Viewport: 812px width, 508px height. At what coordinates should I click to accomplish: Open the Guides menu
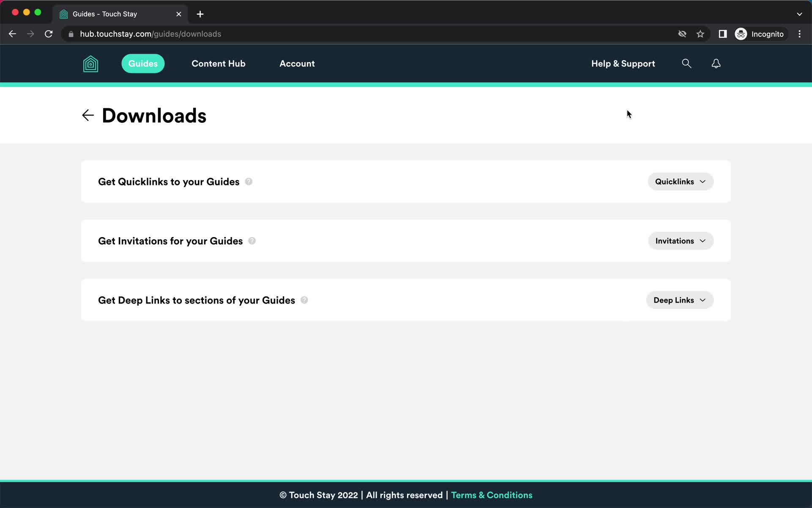pyautogui.click(x=143, y=63)
